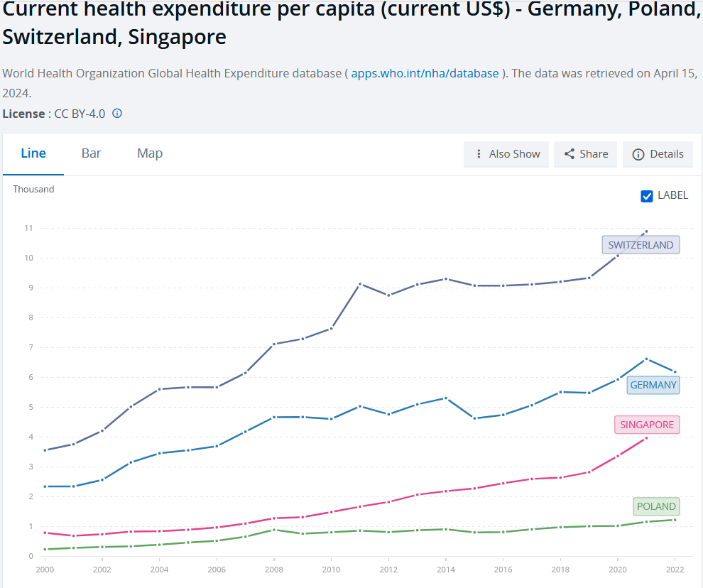
Task: Click Poland's 2008 data point
Action: [x=274, y=530]
